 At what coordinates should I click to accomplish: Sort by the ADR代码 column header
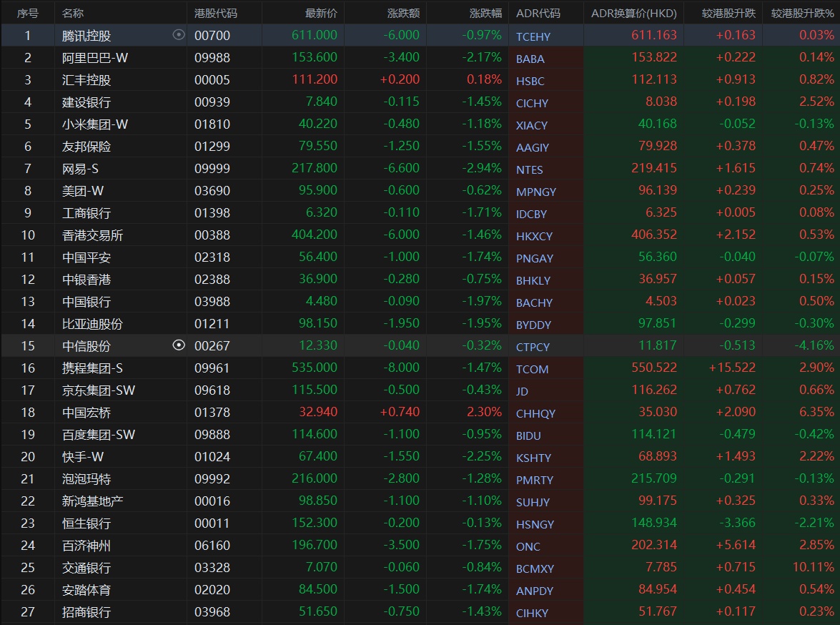click(538, 13)
